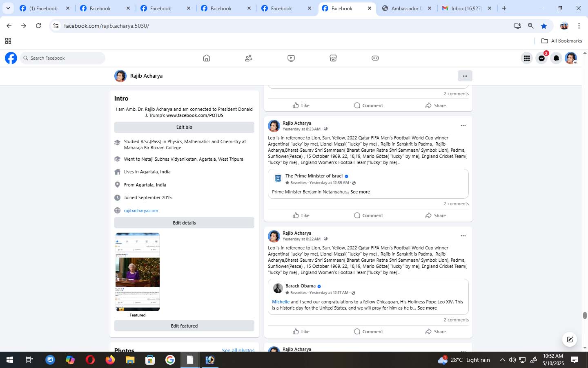
Task: Open account menu from profile picture
Action: click(571, 58)
